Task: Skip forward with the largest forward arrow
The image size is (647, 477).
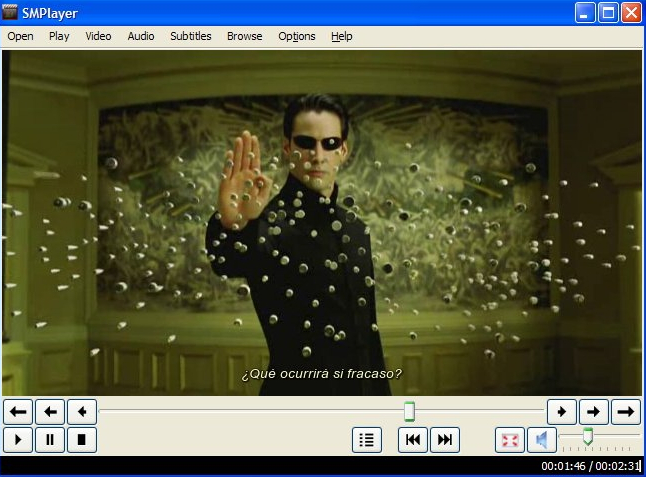Action: pyautogui.click(x=626, y=411)
